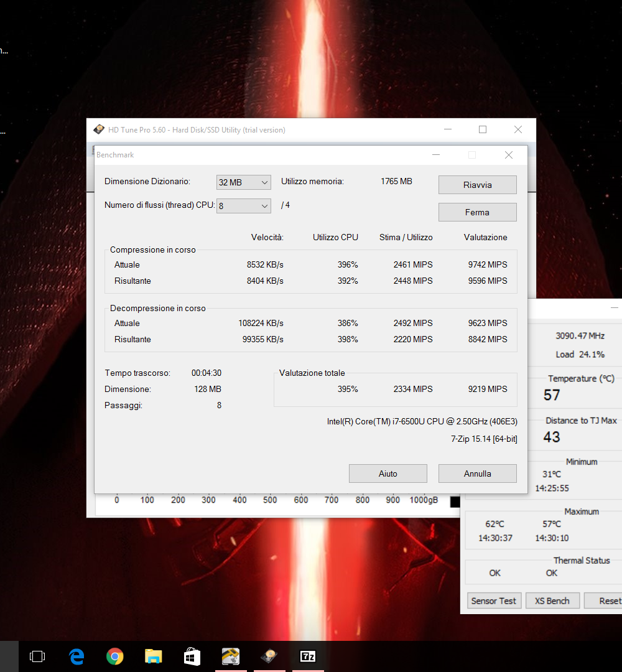This screenshot has width=622, height=672.
Task: Click the Distance to TJ Max value 43
Action: [552, 437]
